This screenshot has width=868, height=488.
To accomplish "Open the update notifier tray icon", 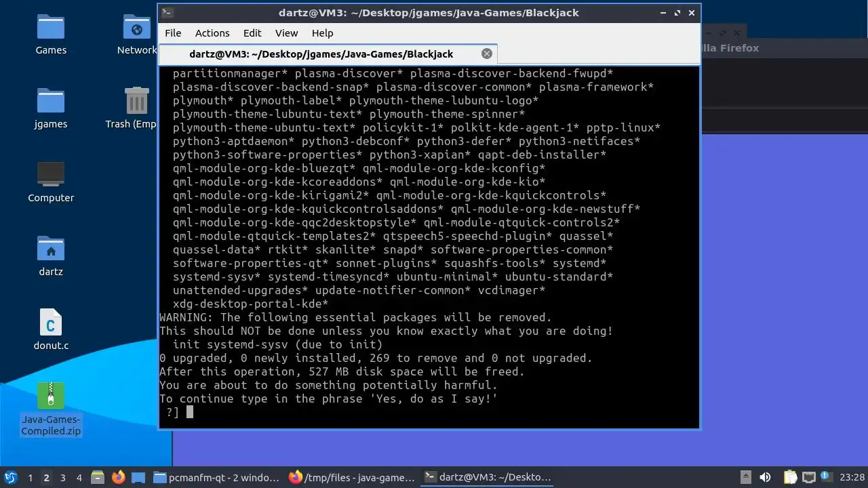I will pos(826,477).
